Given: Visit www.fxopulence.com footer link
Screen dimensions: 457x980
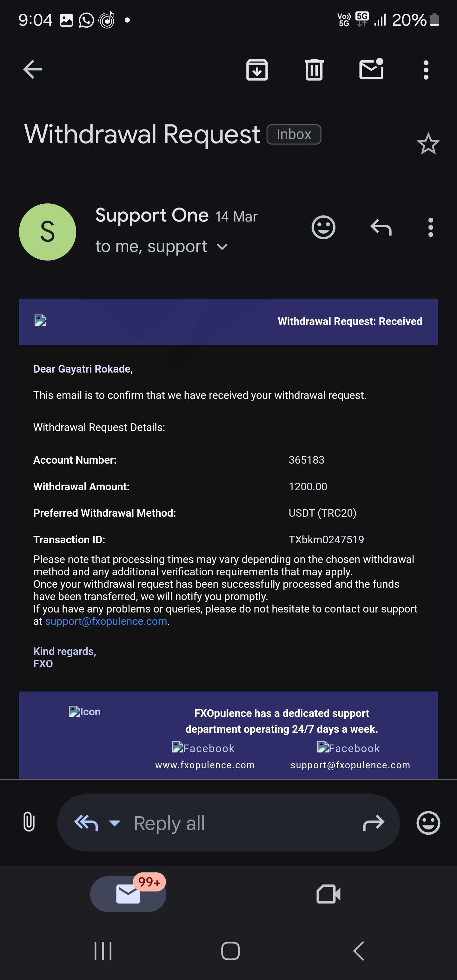Looking at the screenshot, I should [205, 765].
